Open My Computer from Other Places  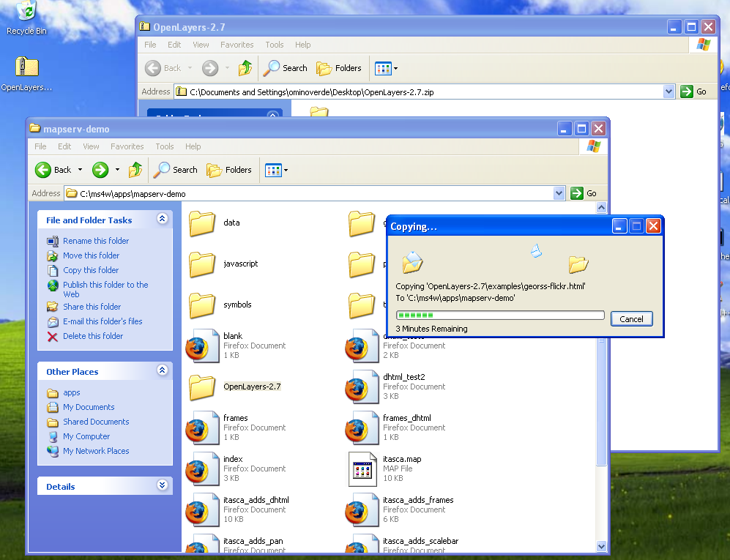(86, 436)
